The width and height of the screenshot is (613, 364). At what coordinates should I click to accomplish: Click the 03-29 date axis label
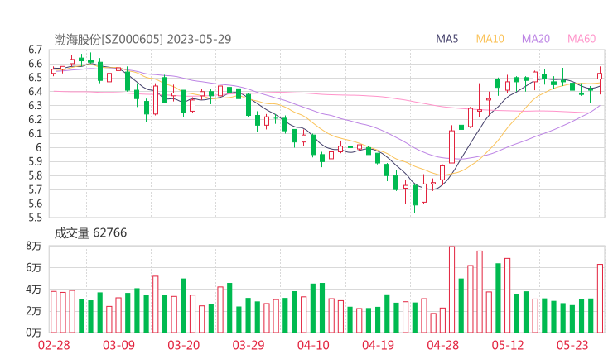[249, 345]
